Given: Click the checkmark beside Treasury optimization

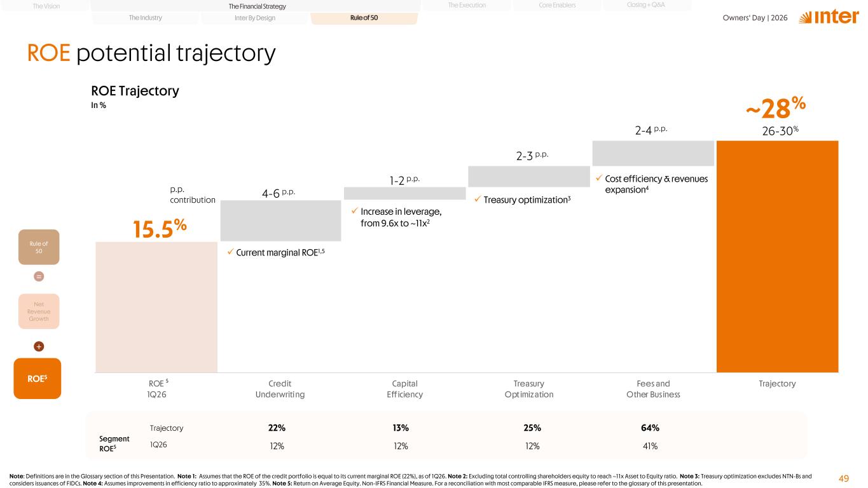Looking at the screenshot, I should click(x=478, y=200).
